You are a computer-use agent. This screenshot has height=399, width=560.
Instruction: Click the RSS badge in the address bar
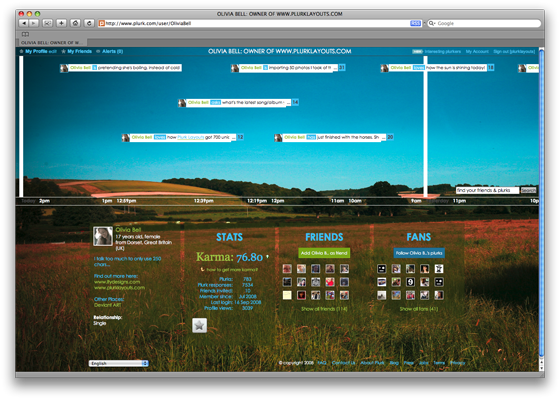point(415,23)
